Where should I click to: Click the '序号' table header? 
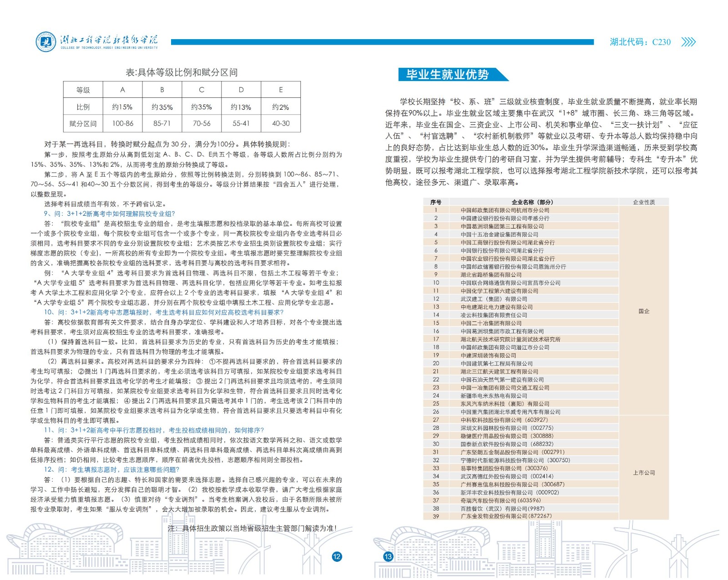(x=436, y=202)
